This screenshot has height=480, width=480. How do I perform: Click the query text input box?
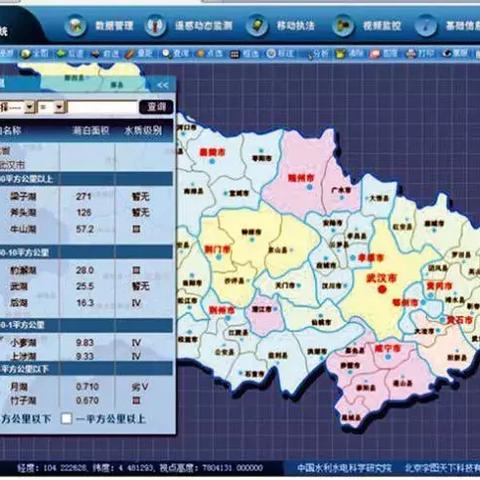[x=103, y=107]
